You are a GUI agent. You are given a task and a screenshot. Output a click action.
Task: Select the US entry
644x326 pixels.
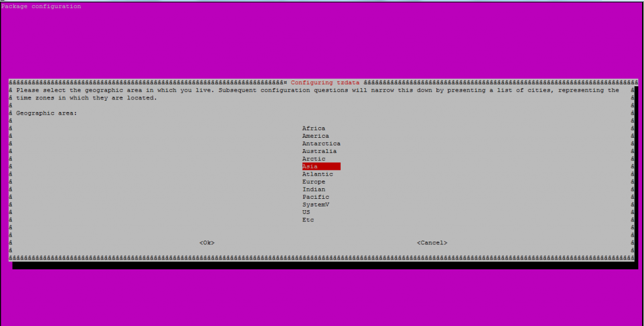[x=306, y=212]
